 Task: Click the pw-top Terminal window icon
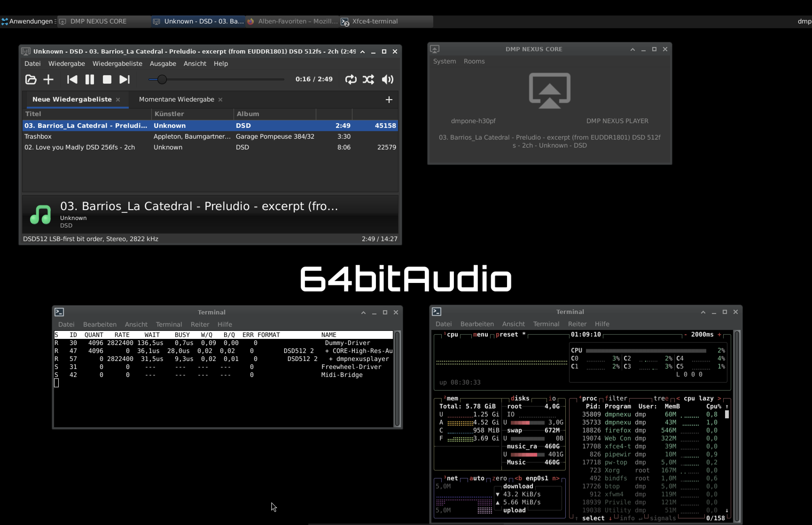(59, 312)
